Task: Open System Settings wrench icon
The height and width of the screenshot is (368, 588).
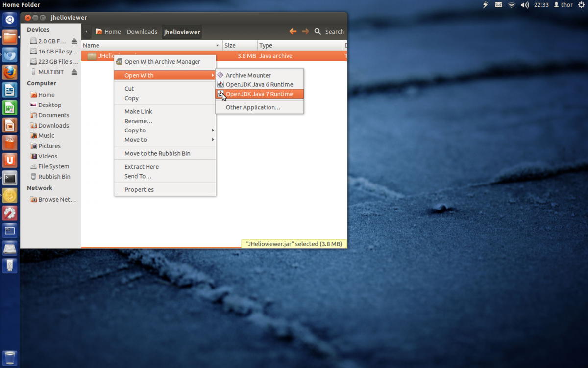Action: click(10, 213)
